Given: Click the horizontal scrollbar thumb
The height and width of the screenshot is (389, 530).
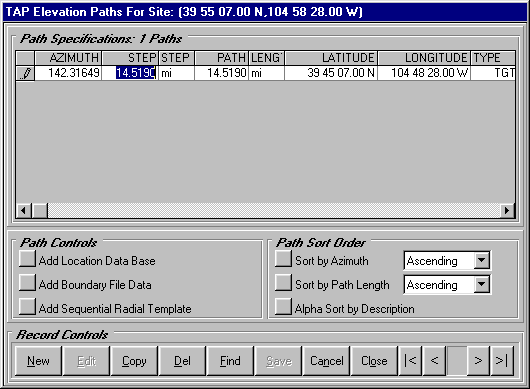Looking at the screenshot, I should click(x=40, y=211).
